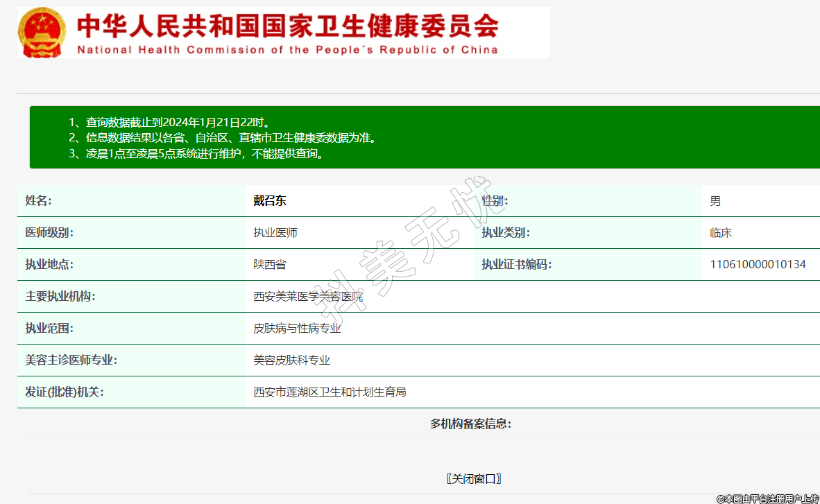820x504 pixels.
Task: Click the 本图由平台注册用户上传 copyright notice
Action: click(767, 498)
